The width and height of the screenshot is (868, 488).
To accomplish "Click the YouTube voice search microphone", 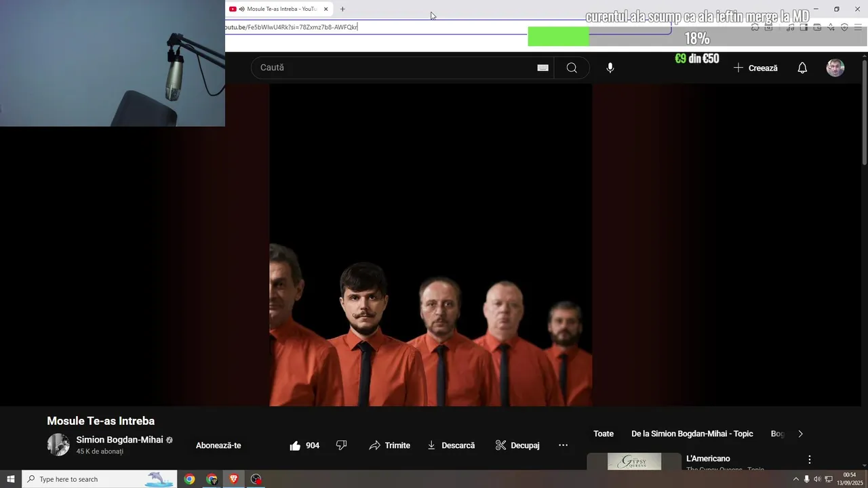I will (610, 68).
